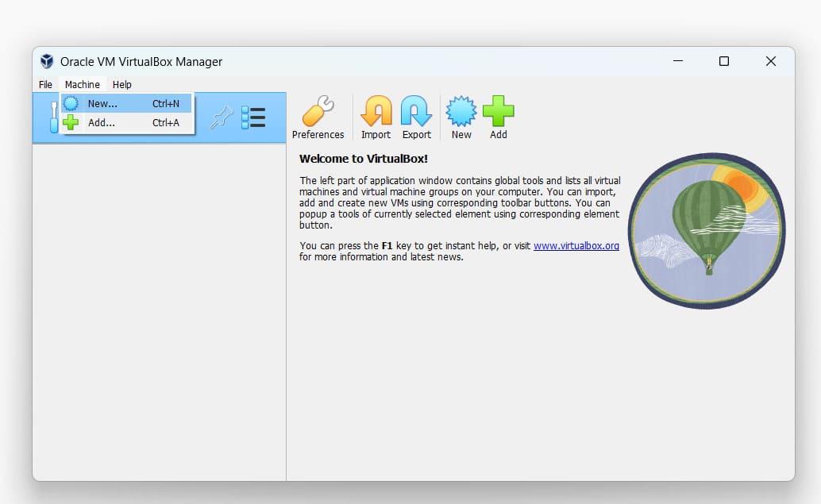Choose New... from Machine menu
Image resolution: width=821 pixels, height=504 pixels.
click(126, 104)
